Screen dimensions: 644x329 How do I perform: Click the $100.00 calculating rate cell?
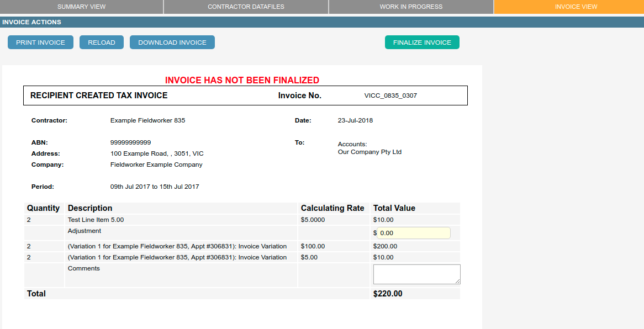pyautogui.click(x=313, y=246)
